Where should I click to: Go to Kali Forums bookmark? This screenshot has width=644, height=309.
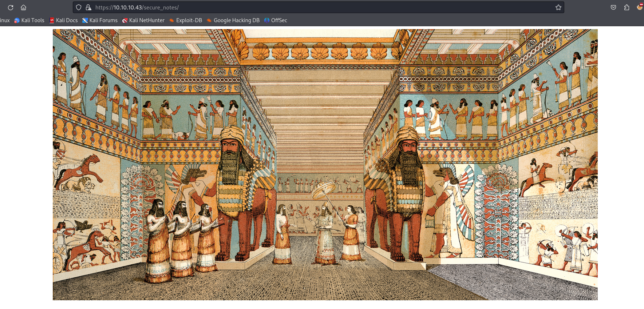point(100,20)
